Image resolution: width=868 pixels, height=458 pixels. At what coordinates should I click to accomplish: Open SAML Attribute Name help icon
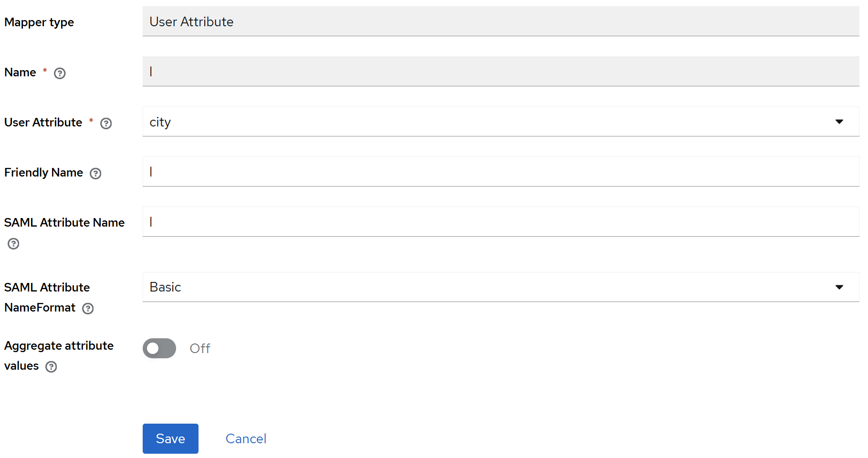click(13, 244)
